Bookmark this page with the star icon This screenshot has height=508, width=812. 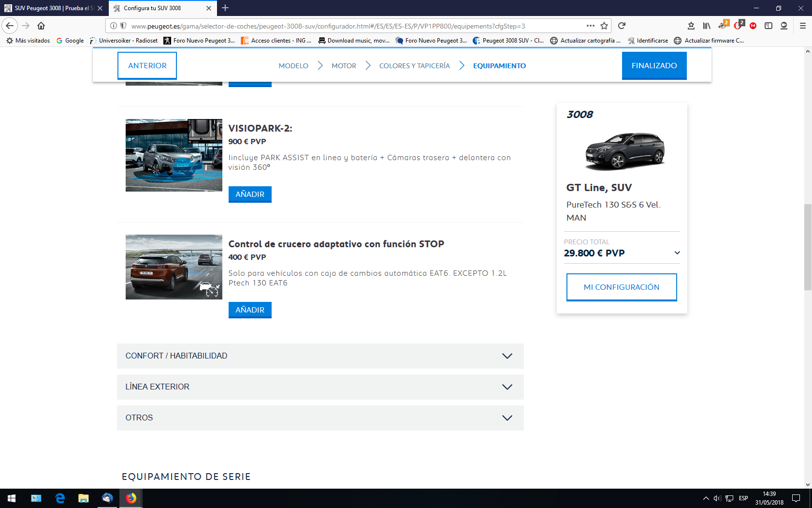[x=604, y=26]
